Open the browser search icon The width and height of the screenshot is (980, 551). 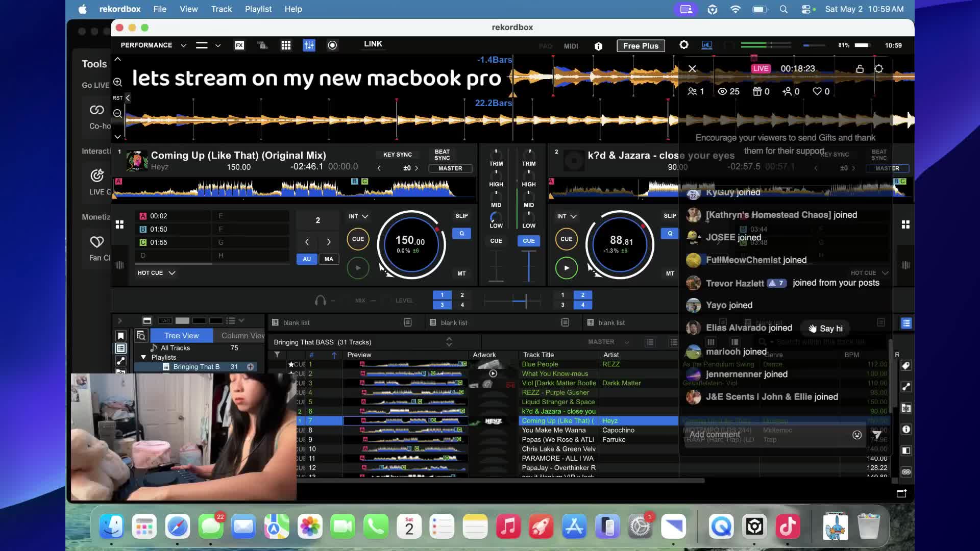[141, 335]
